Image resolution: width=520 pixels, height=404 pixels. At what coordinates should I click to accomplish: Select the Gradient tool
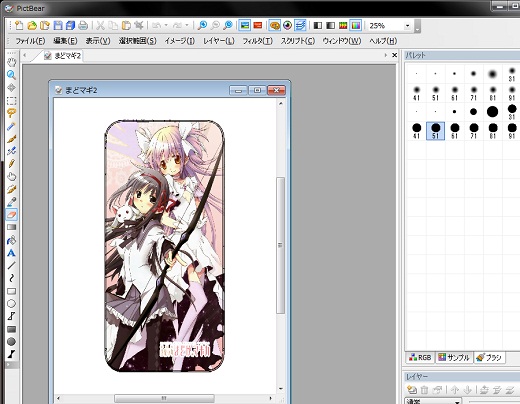[11, 227]
